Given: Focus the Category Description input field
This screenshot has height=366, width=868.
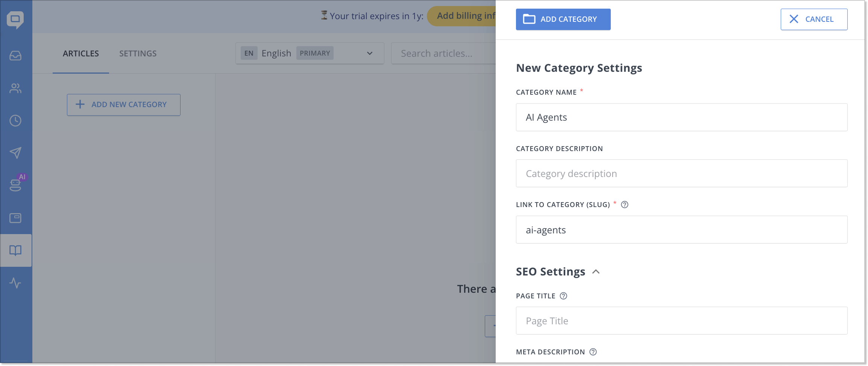Looking at the screenshot, I should [681, 173].
